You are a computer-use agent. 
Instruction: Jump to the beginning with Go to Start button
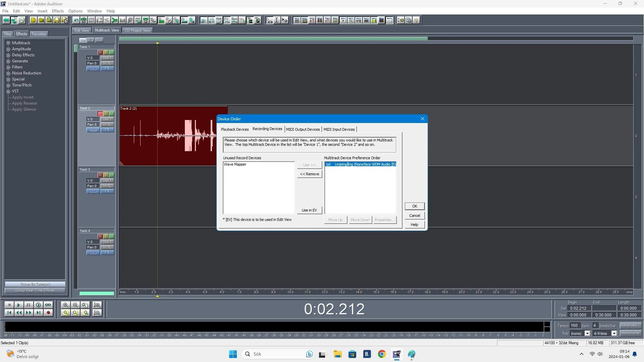pyautogui.click(x=9, y=313)
